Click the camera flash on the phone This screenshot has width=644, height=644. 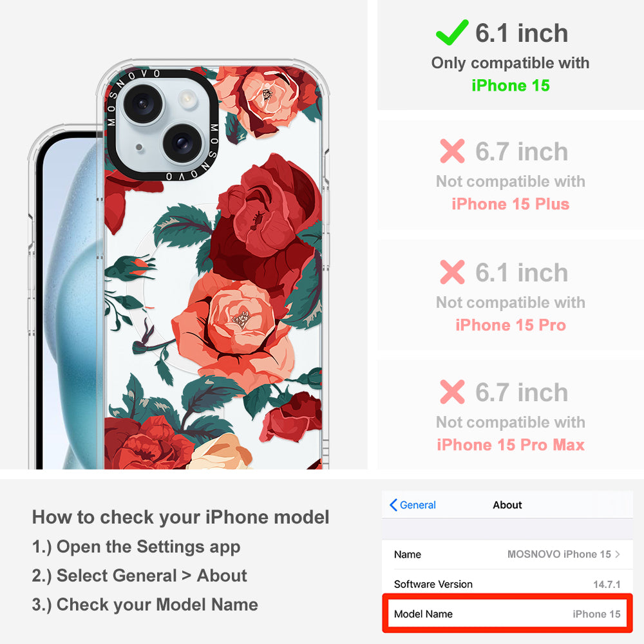pos(187,99)
